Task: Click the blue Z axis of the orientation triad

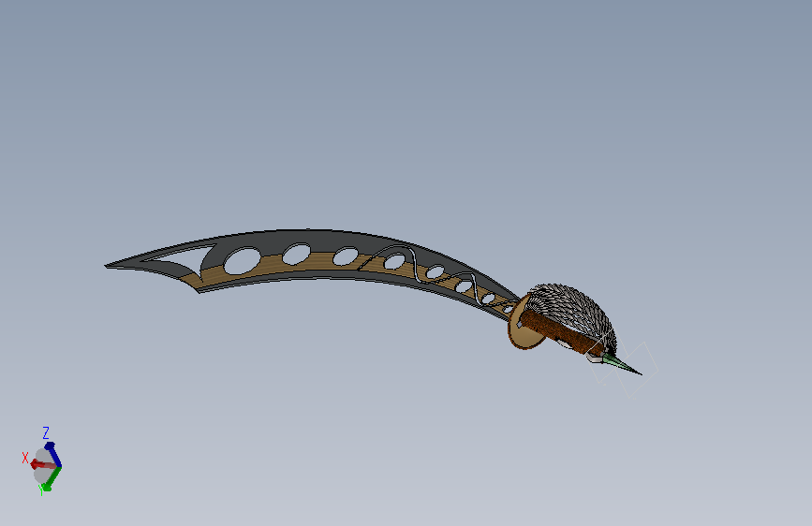Action: 53,454
